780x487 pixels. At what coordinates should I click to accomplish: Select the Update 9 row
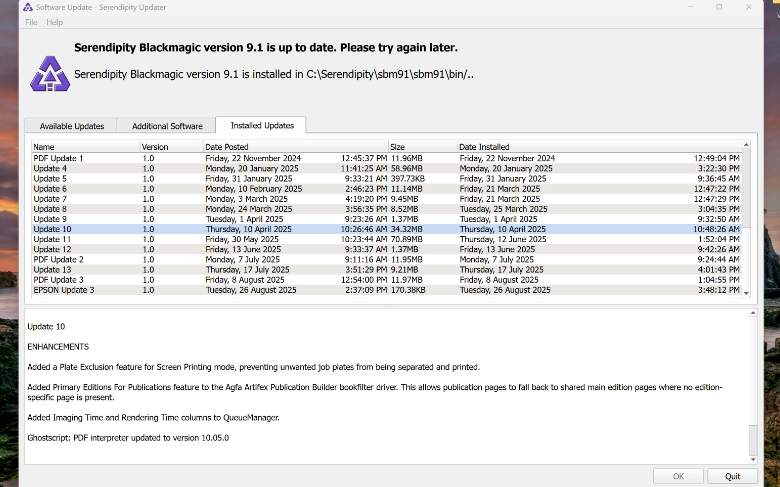(x=387, y=219)
